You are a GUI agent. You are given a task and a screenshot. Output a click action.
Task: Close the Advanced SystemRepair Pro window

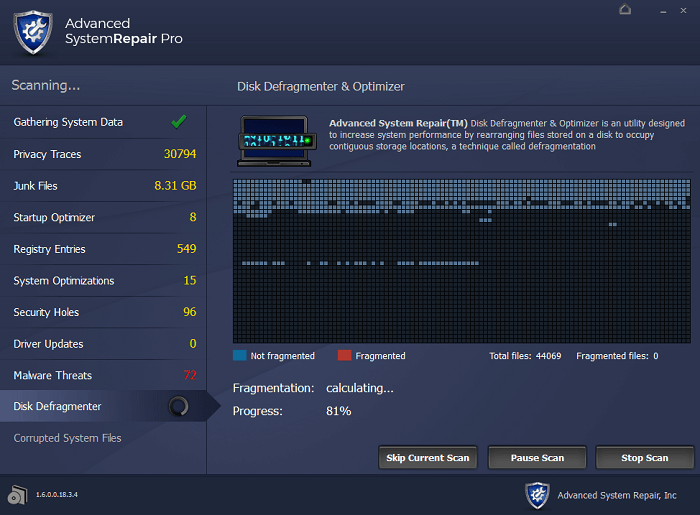[683, 10]
